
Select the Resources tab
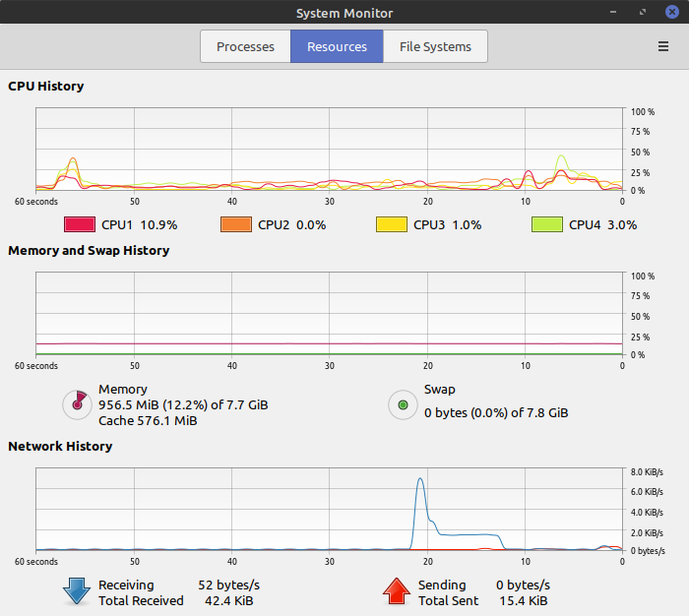[337, 46]
